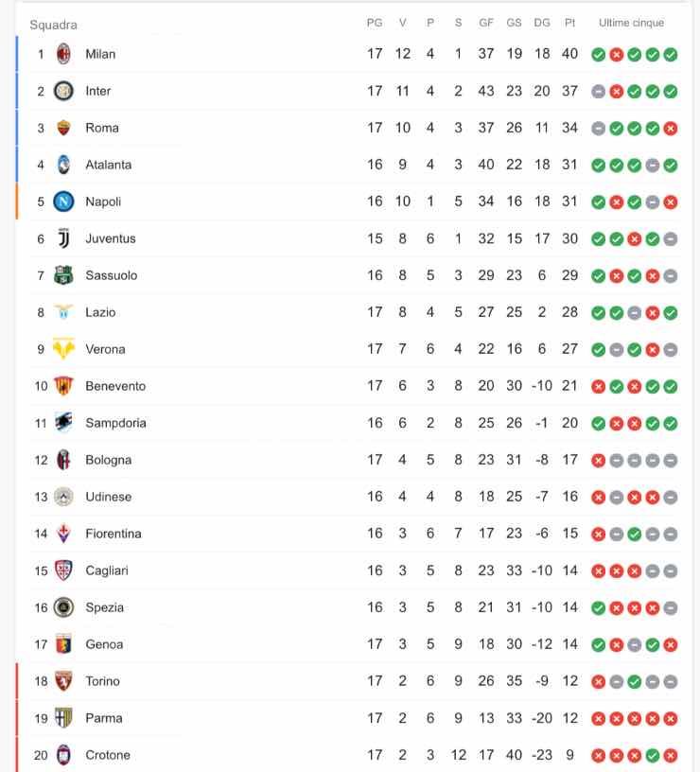Screen dimensions: 700x772
Task: Click the Crotone club crest
Action: [63, 755]
